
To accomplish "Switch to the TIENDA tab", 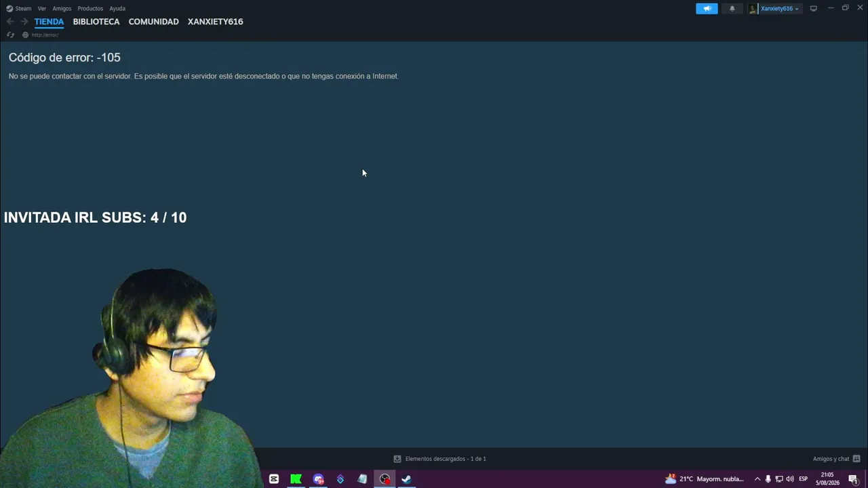I will tap(49, 22).
